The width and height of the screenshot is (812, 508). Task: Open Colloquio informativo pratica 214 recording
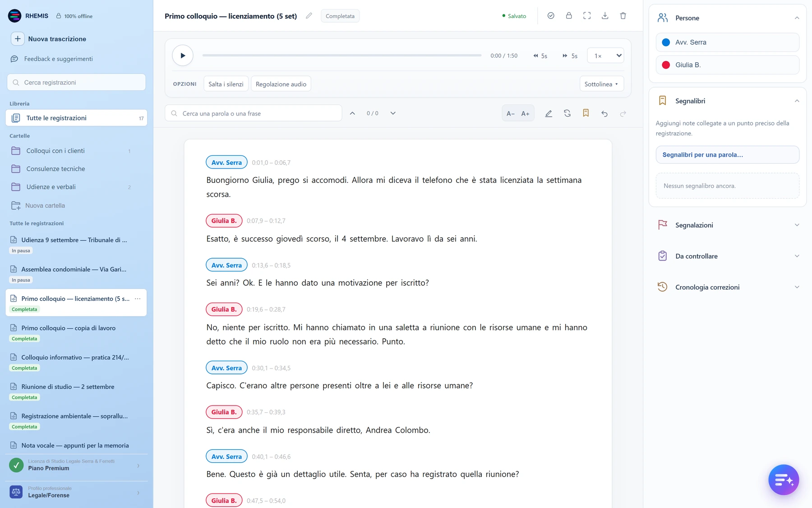coord(76,362)
